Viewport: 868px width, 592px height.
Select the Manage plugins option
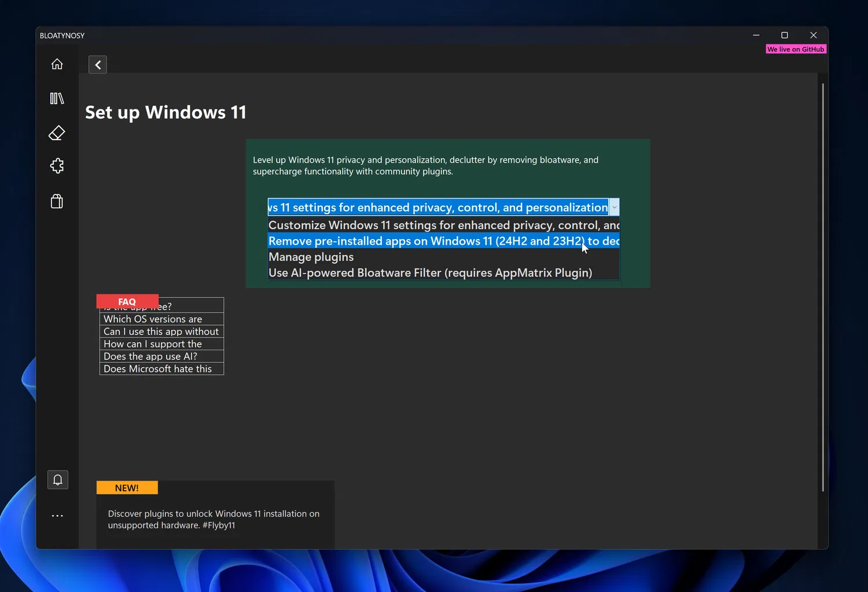(444, 257)
